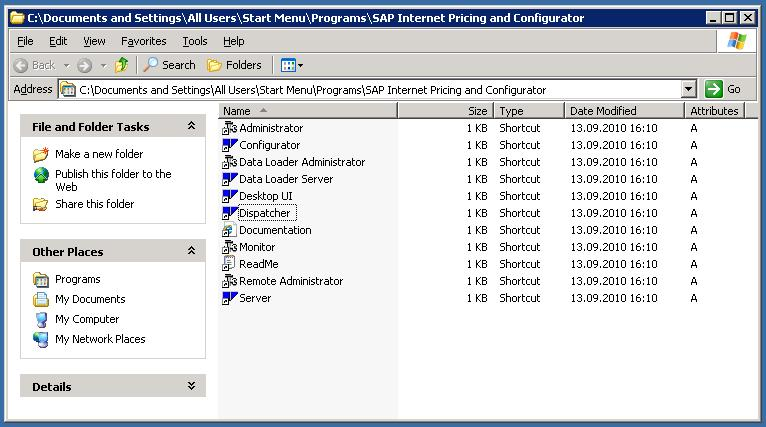Screen dimensions: 766x427
Task: Click inside the address path field
Action: pos(376,90)
